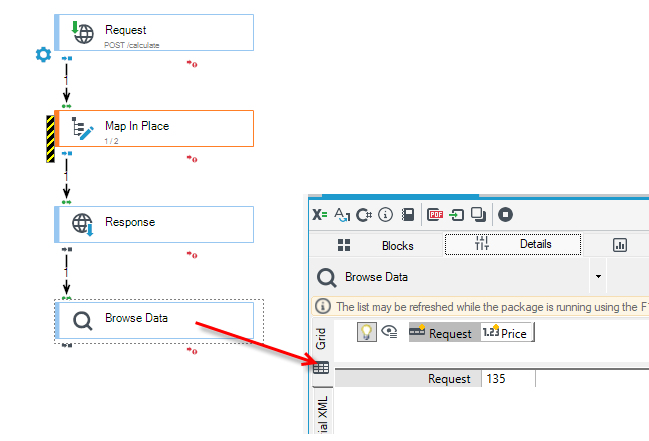Viewport: 649px width, 441px height.
Task: Click the Browse Data panel magnifier icon
Action: pyautogui.click(x=327, y=277)
